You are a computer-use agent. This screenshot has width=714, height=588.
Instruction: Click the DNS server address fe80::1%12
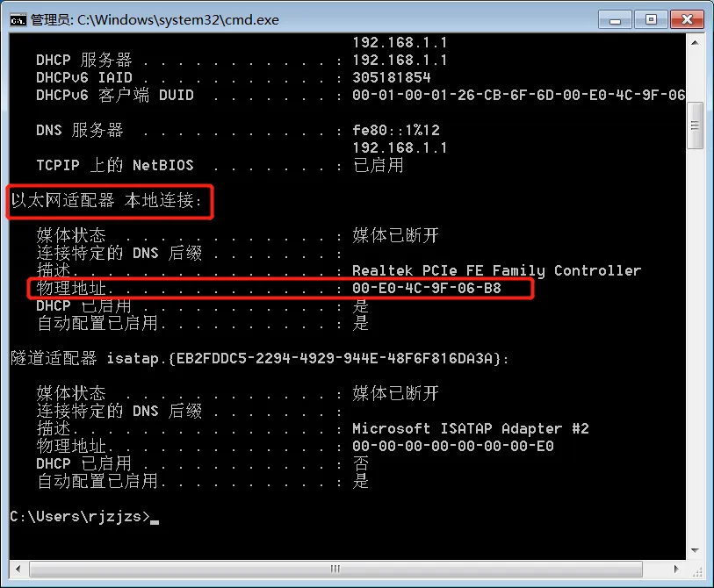(396, 130)
